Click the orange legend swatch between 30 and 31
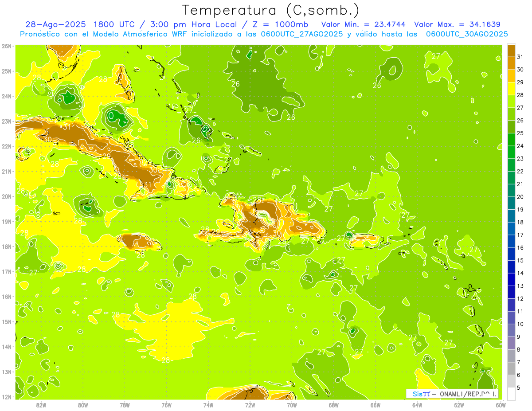 coord(511,63)
